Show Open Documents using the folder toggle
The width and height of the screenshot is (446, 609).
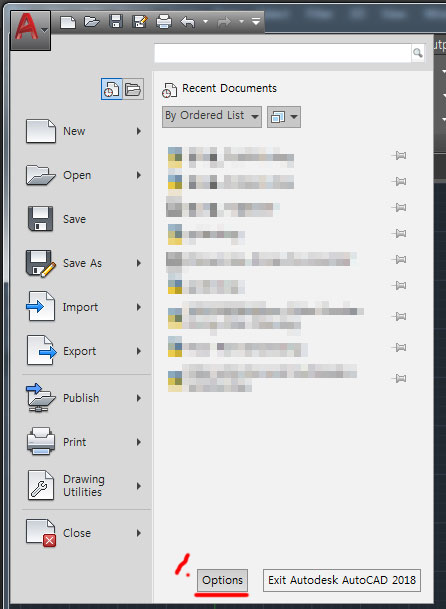click(133, 89)
